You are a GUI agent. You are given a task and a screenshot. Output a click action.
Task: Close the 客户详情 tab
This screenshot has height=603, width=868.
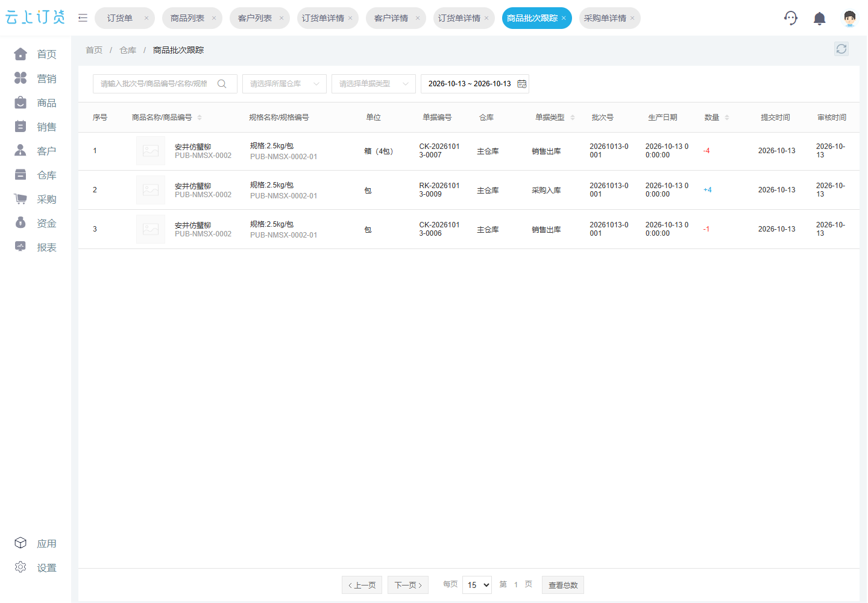tap(418, 18)
